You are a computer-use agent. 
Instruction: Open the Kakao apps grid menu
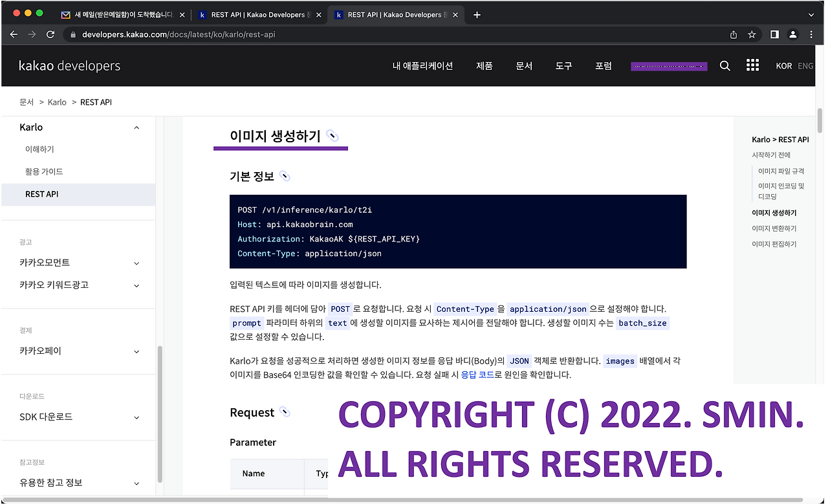pyautogui.click(x=752, y=65)
